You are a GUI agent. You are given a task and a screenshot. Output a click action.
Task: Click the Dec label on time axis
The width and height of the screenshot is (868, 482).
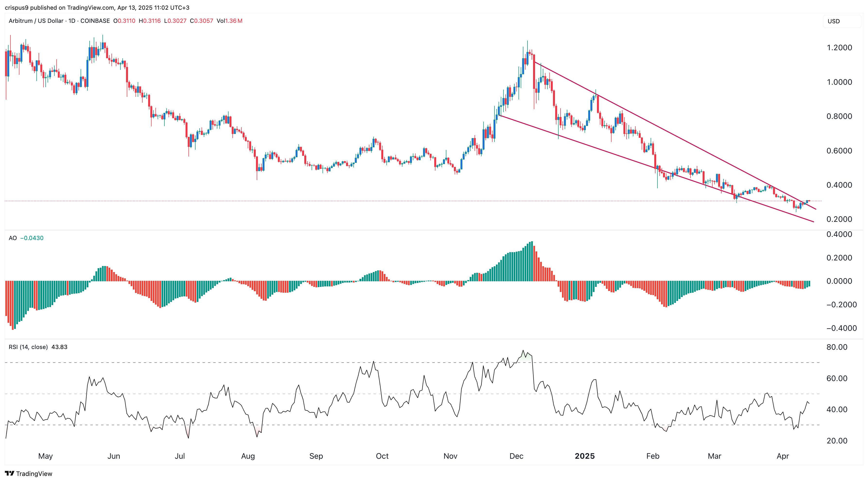516,456
